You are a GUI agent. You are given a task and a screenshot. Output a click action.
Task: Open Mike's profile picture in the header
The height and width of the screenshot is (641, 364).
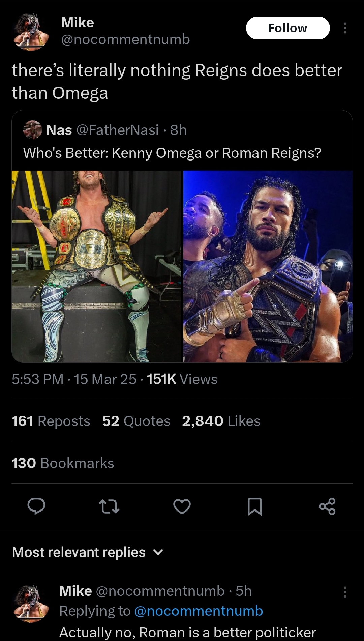click(31, 32)
